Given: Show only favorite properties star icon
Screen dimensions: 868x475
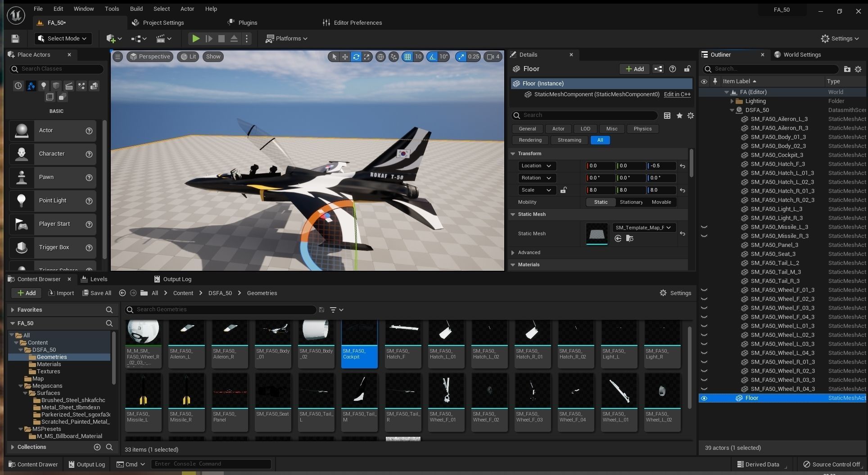Looking at the screenshot, I should (x=679, y=116).
